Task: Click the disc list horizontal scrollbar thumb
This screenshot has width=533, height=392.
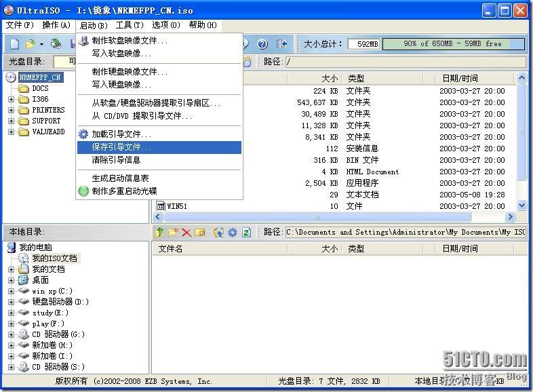Action: click(x=317, y=216)
